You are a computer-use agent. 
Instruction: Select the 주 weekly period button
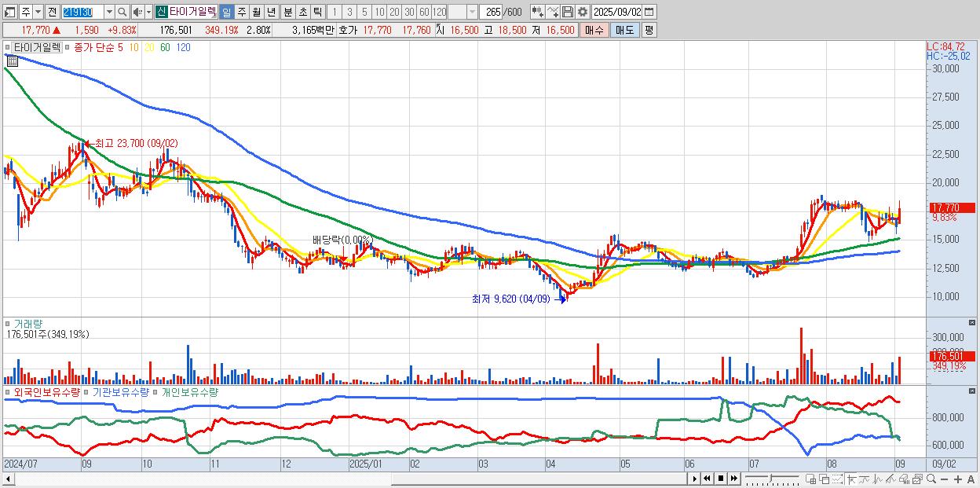[x=242, y=12]
